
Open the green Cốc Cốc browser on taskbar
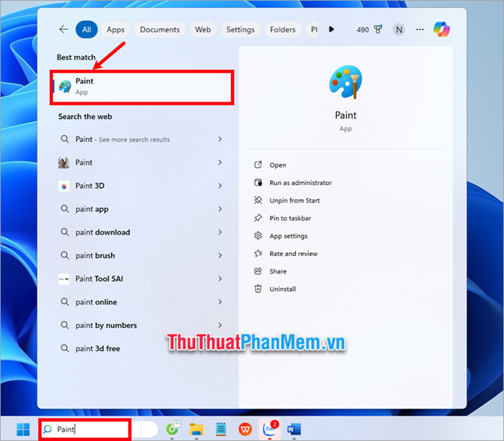[x=173, y=429]
